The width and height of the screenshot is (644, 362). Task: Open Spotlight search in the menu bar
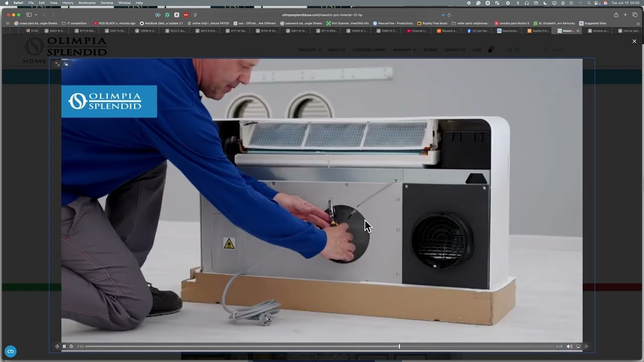(589, 3)
